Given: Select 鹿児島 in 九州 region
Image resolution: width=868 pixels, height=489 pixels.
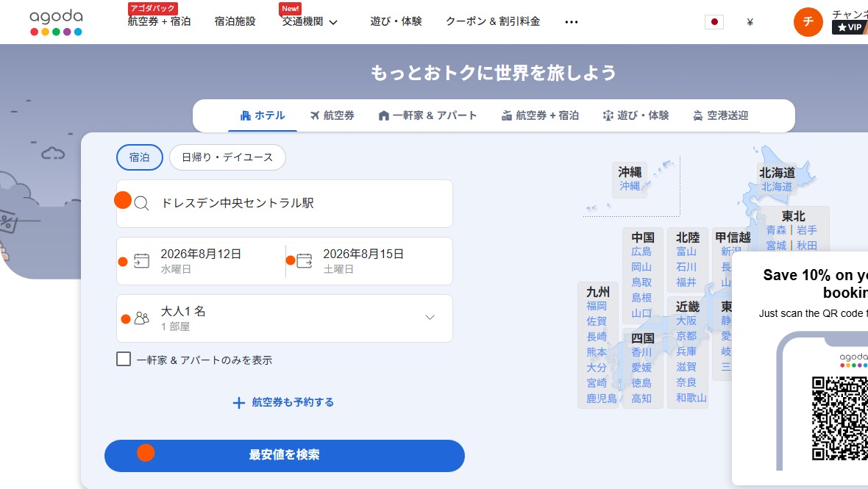Looking at the screenshot, I should [x=602, y=399].
